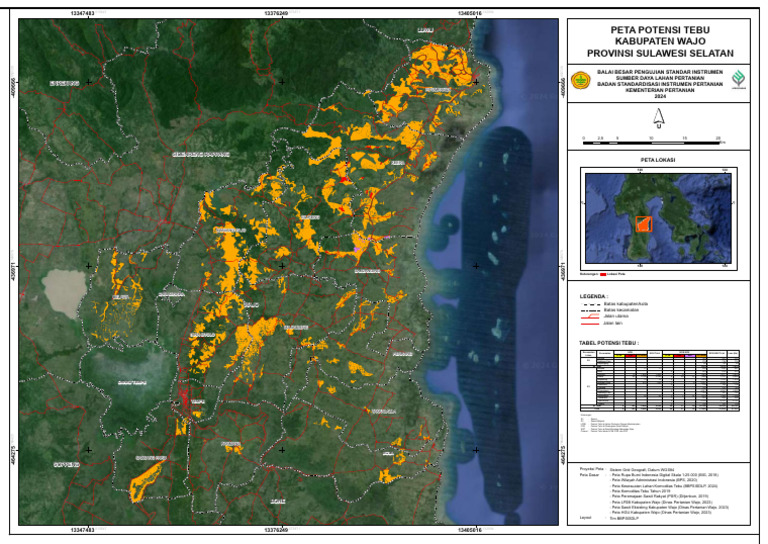Click the Batas kabupaten/kota dashed line symbol
Screen dimensions: 768x544
[x=591, y=305]
